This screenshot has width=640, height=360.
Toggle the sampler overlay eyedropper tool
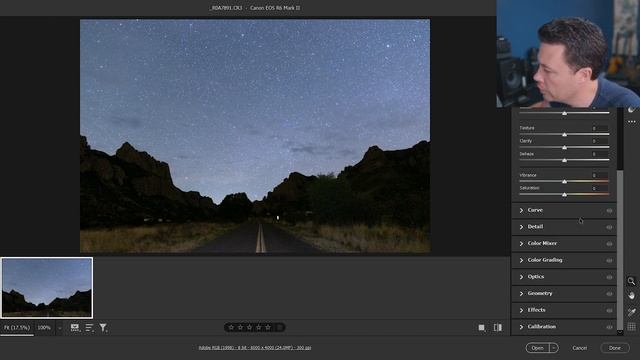(x=631, y=312)
